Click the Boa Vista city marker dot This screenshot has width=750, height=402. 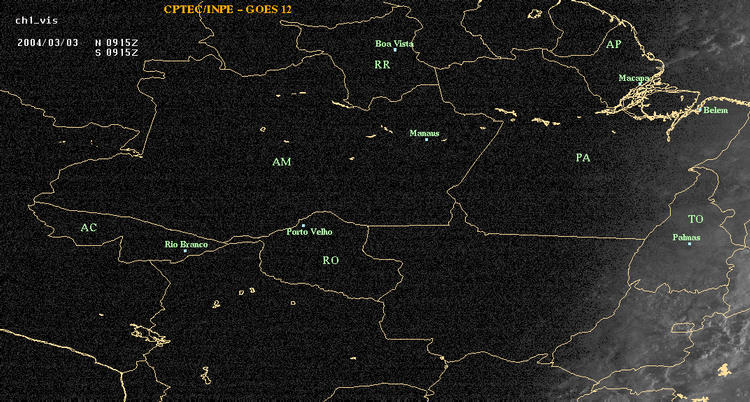click(x=395, y=50)
